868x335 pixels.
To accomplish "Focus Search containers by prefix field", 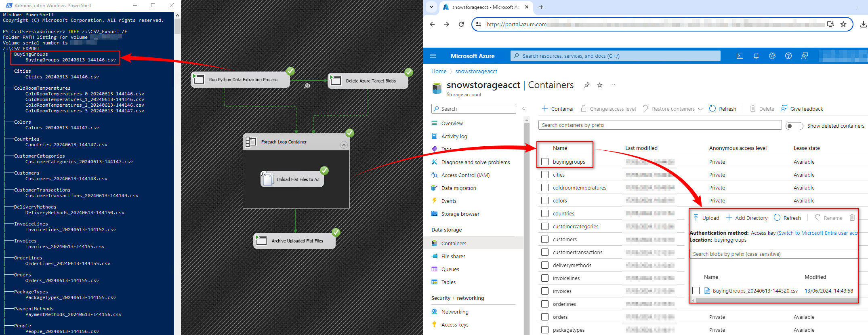I will [660, 125].
